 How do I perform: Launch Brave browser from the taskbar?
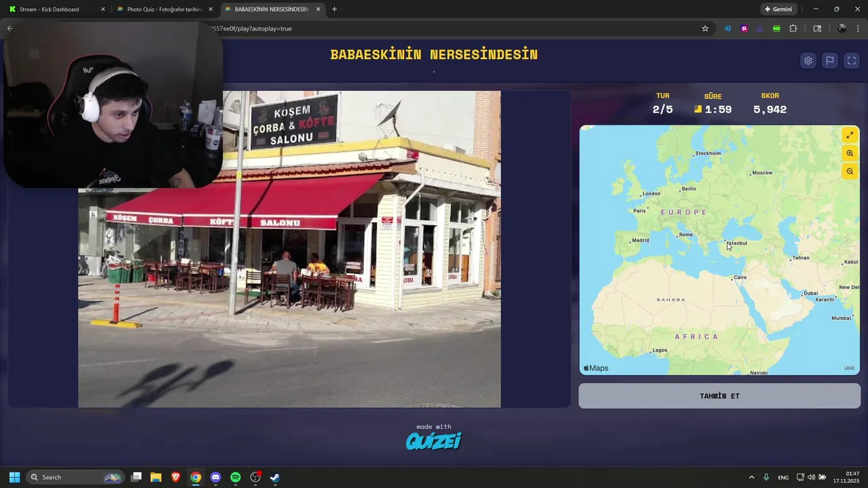coord(176,477)
